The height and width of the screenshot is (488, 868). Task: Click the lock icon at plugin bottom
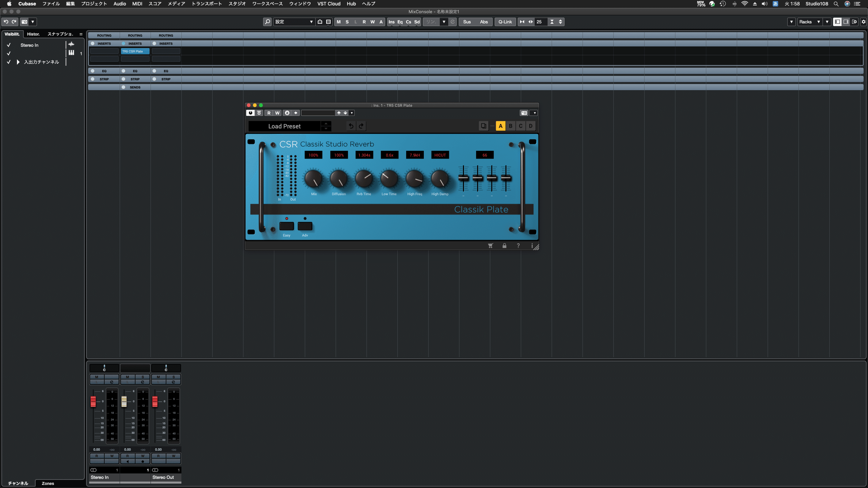pyautogui.click(x=505, y=245)
